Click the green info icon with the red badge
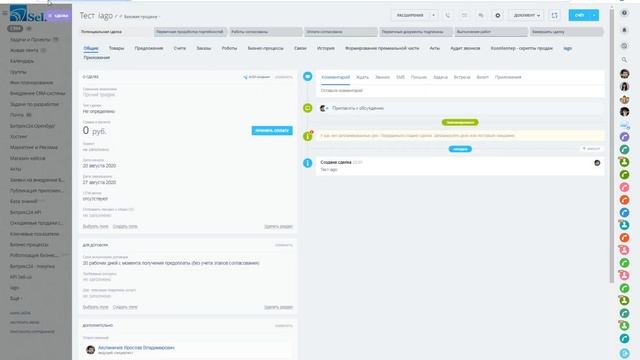This screenshot has width=640, height=360. pyautogui.click(x=308, y=136)
